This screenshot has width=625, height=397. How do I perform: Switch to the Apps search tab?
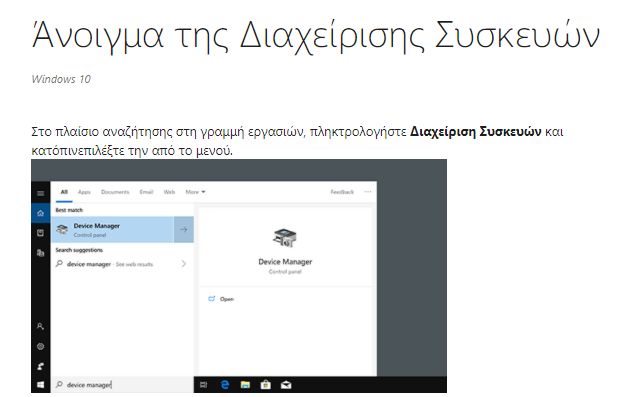[84, 192]
